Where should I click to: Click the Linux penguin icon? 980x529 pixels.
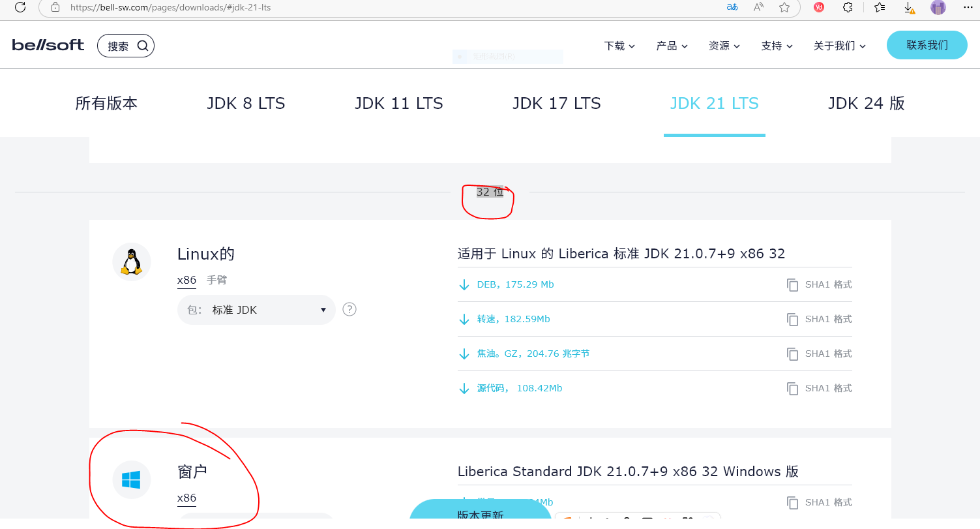(x=132, y=262)
